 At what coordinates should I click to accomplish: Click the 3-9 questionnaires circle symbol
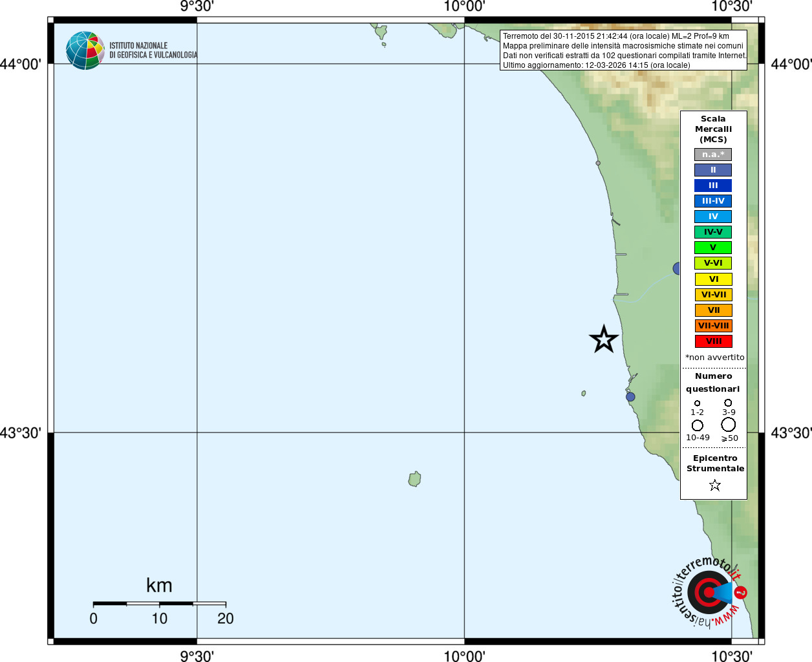tap(728, 403)
